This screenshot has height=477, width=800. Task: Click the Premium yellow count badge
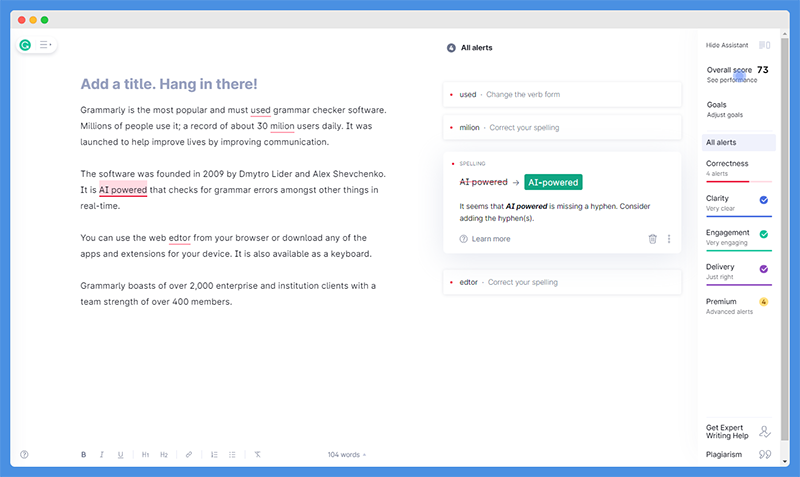pyautogui.click(x=764, y=302)
